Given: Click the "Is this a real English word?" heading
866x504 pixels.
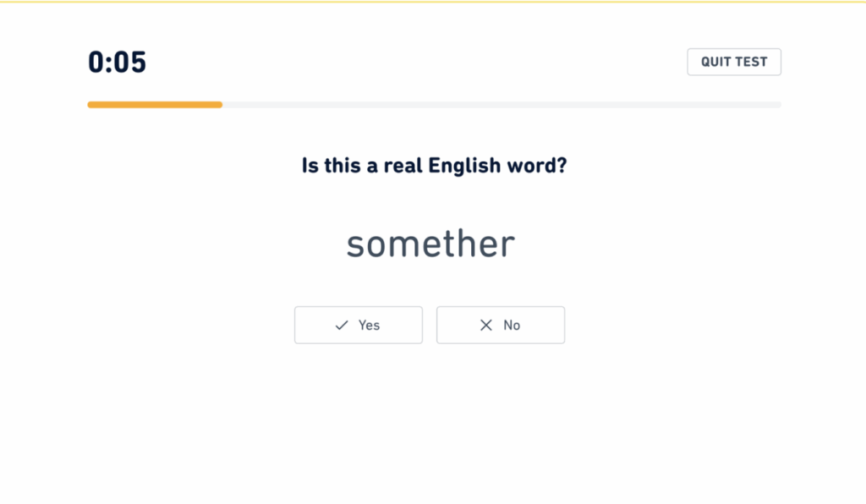Looking at the screenshot, I should [434, 166].
